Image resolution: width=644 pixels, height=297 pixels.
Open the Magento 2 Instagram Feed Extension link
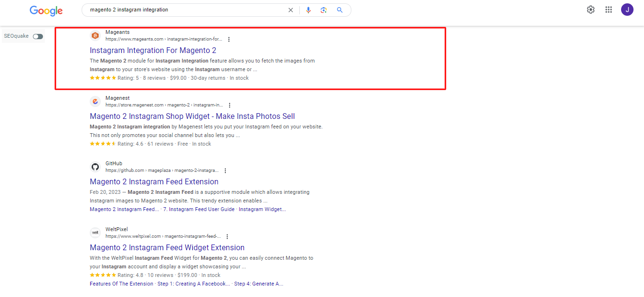pyautogui.click(x=154, y=181)
